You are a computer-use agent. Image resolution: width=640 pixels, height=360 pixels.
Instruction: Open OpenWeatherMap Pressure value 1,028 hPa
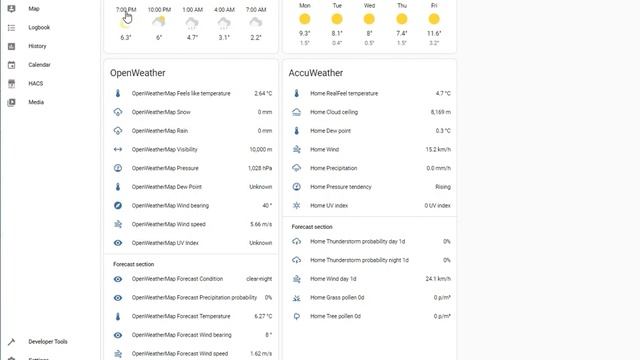(x=260, y=168)
